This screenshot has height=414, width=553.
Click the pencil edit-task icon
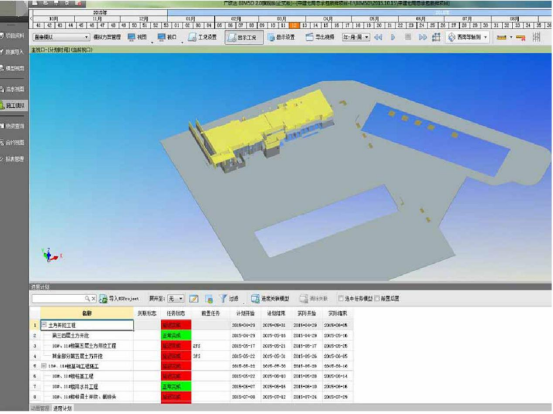tap(194, 299)
